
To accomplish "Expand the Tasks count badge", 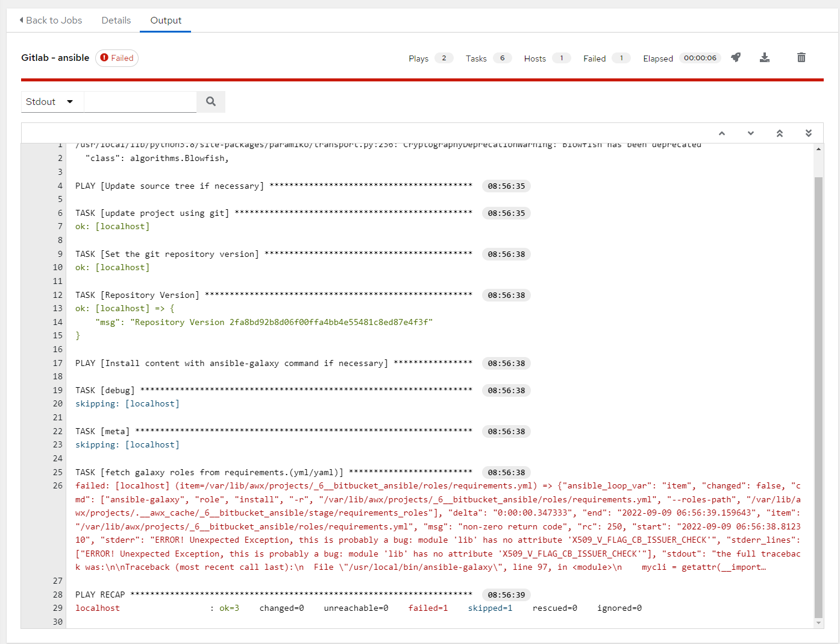I will click(x=503, y=58).
